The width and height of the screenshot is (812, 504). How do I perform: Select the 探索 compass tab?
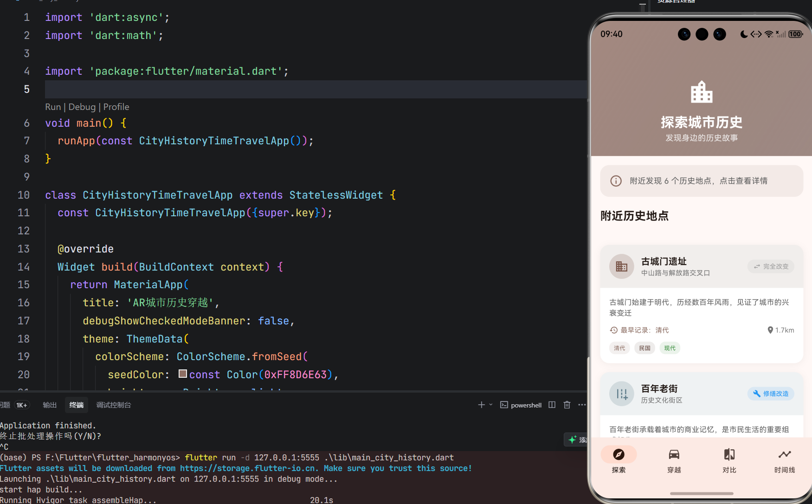click(x=619, y=461)
